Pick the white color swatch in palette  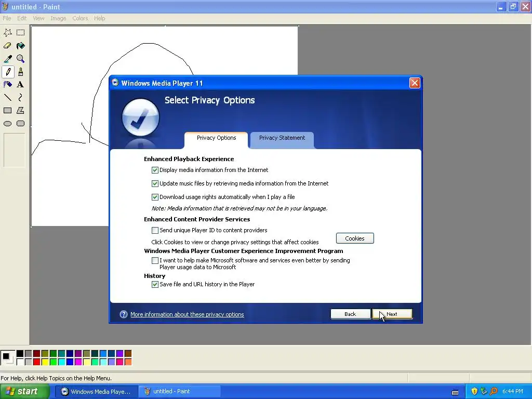[x=20, y=362]
